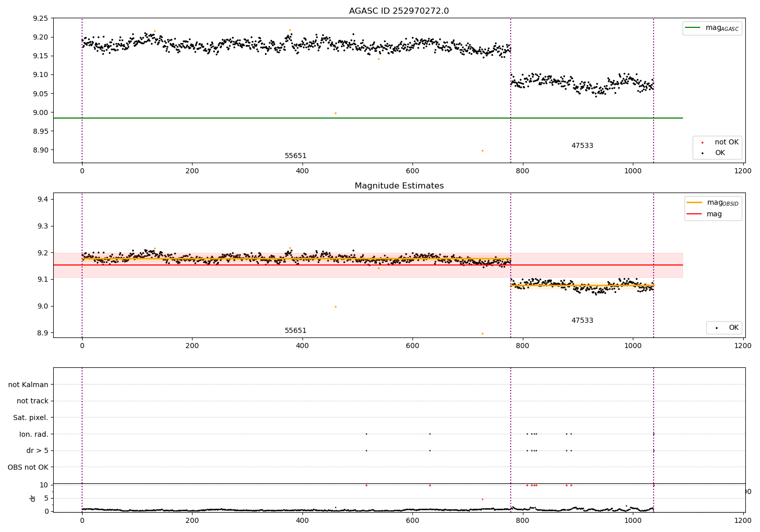The image size is (760, 532).
Task: Click the green line sample in mag AGASC legend
Action: click(x=693, y=28)
